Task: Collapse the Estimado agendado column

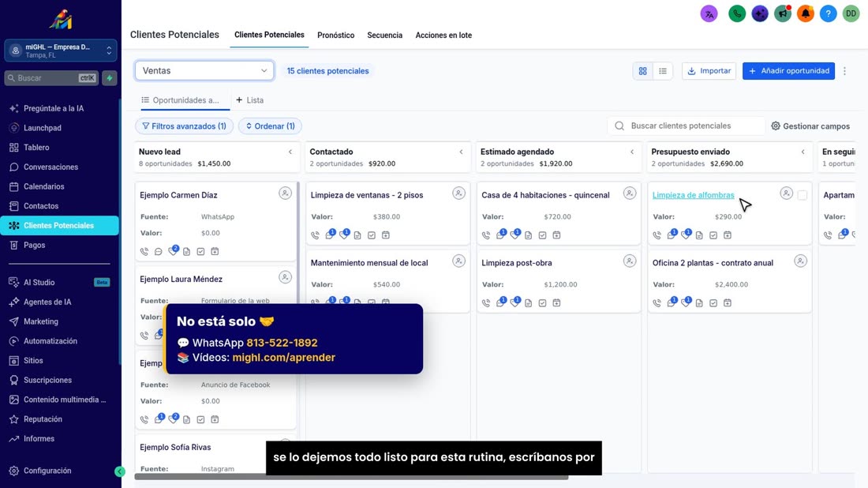Action: click(x=632, y=152)
